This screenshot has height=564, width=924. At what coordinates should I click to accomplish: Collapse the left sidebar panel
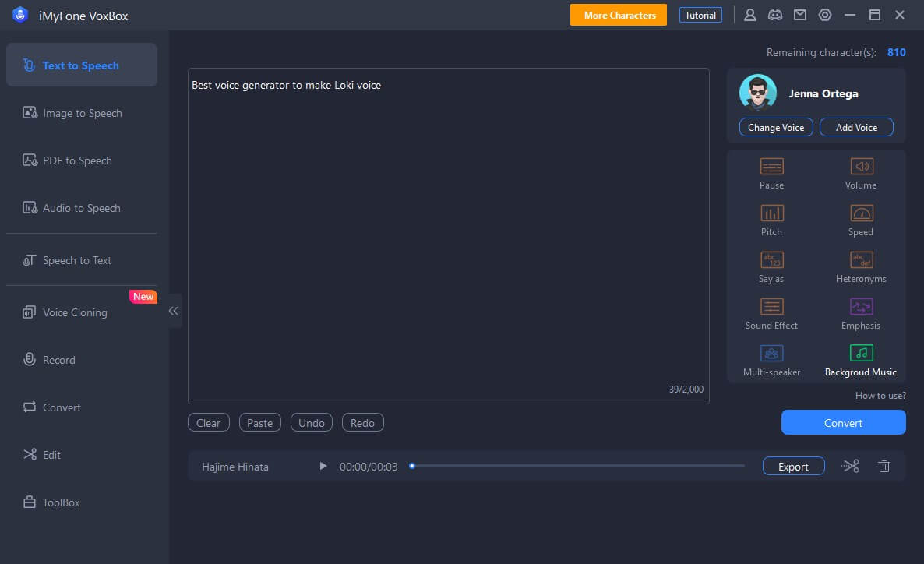173,311
